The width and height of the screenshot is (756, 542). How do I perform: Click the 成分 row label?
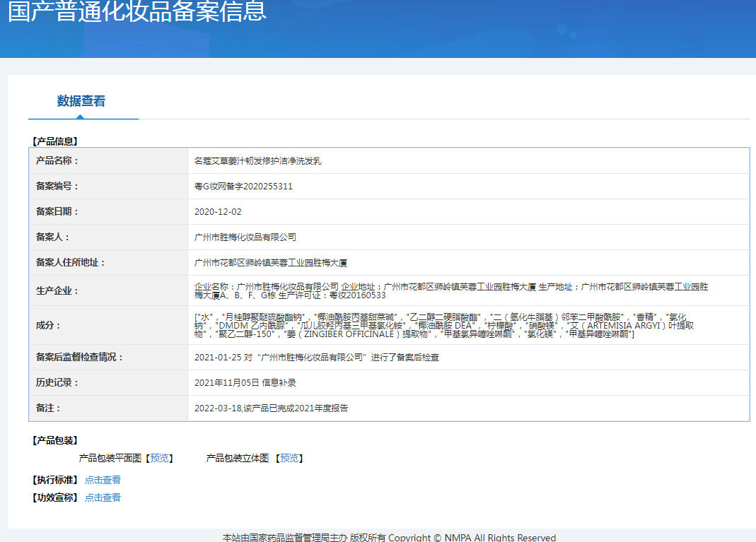point(48,325)
